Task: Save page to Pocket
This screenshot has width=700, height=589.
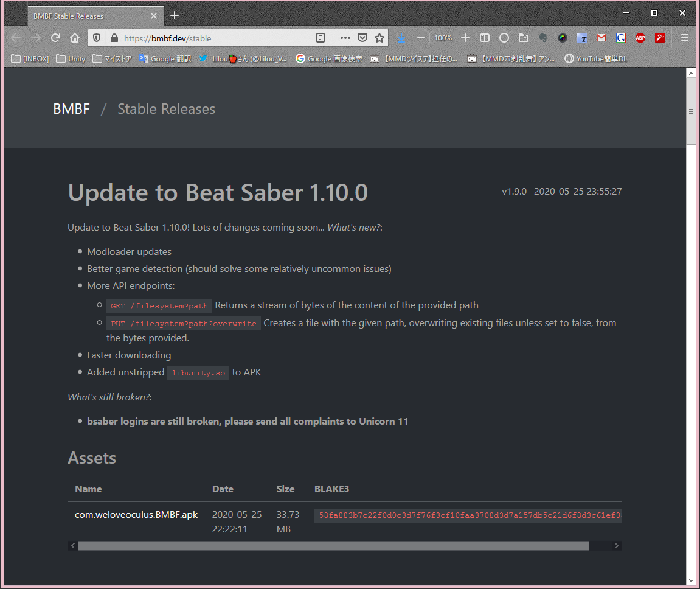Action: tap(362, 38)
